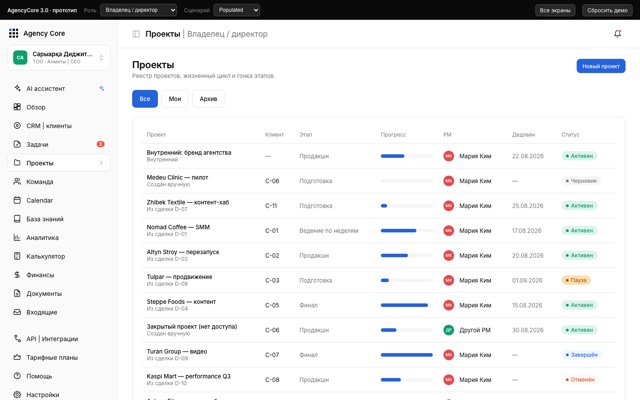Screen dimensions: 640x400
Task: Select the Архив filter tab
Action: [208, 99]
